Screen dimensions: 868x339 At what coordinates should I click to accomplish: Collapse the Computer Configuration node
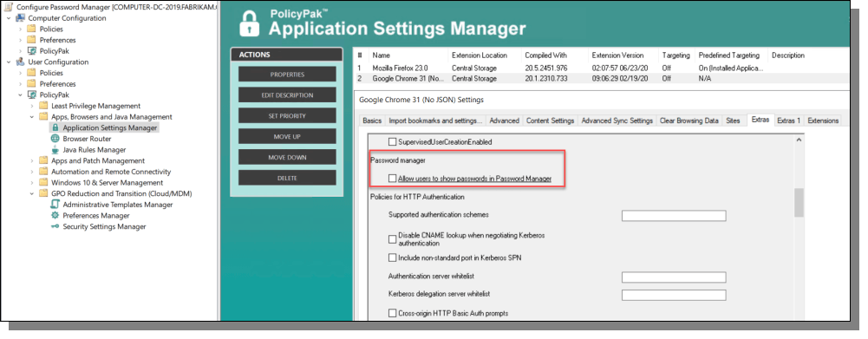click(9, 17)
